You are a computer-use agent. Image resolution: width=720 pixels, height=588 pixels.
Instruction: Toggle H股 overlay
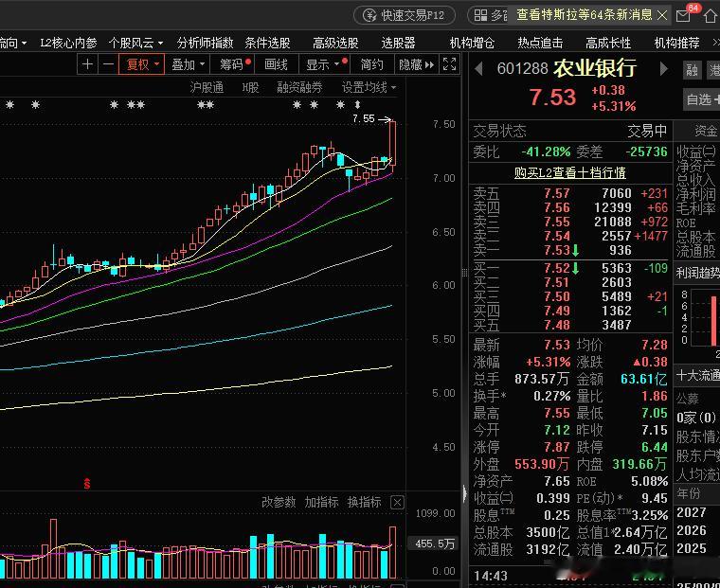coord(250,87)
